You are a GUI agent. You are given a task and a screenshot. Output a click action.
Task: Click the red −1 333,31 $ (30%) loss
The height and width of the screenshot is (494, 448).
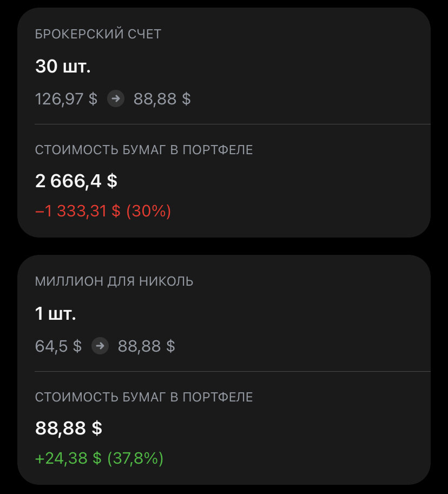point(103,211)
